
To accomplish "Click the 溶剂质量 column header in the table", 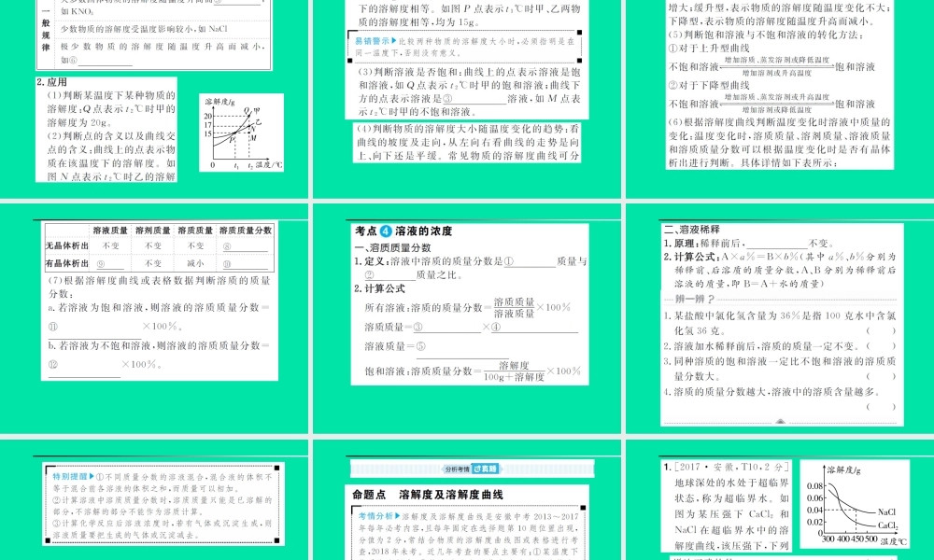I will click(153, 231).
